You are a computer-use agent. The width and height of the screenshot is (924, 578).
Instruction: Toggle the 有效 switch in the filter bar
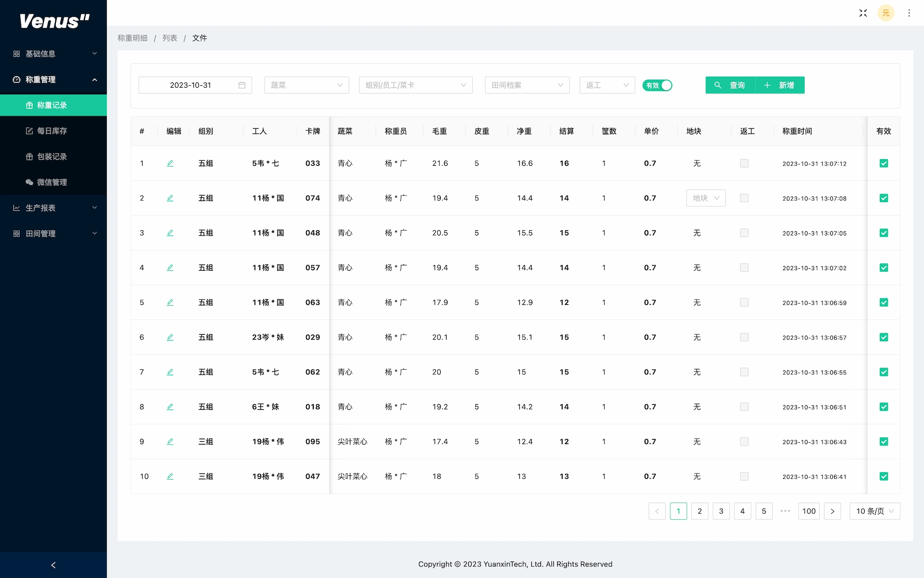coord(657,85)
